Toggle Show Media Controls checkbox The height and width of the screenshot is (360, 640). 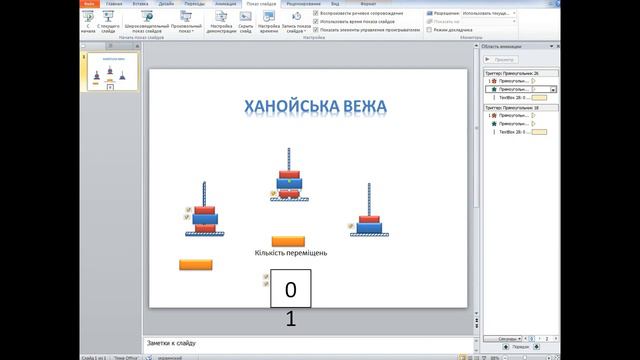tap(316, 30)
